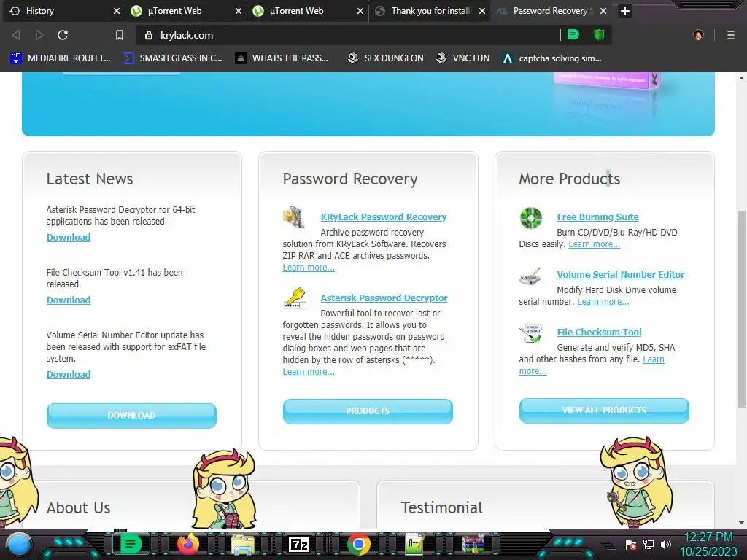Open the SMASH GLASS IN C... bookmark
Screen dimensions: 747x560
coord(172,58)
